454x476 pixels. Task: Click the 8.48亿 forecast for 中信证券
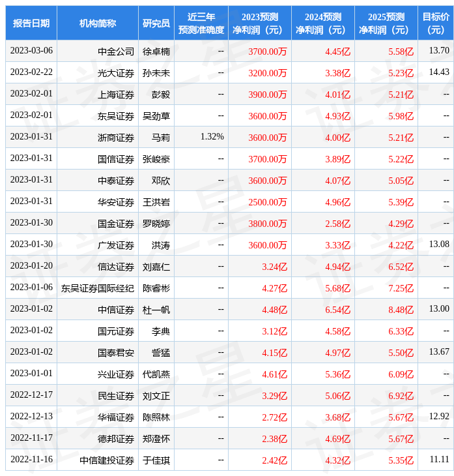[x=401, y=310]
